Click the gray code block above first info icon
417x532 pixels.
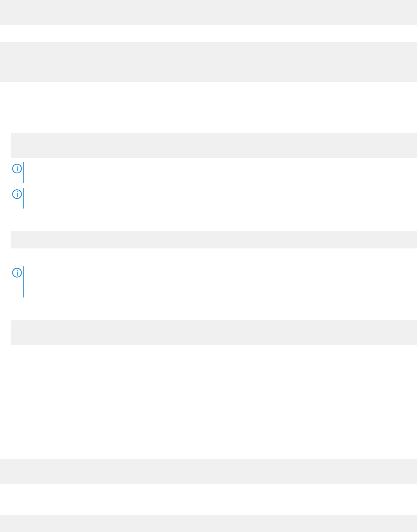(x=214, y=145)
